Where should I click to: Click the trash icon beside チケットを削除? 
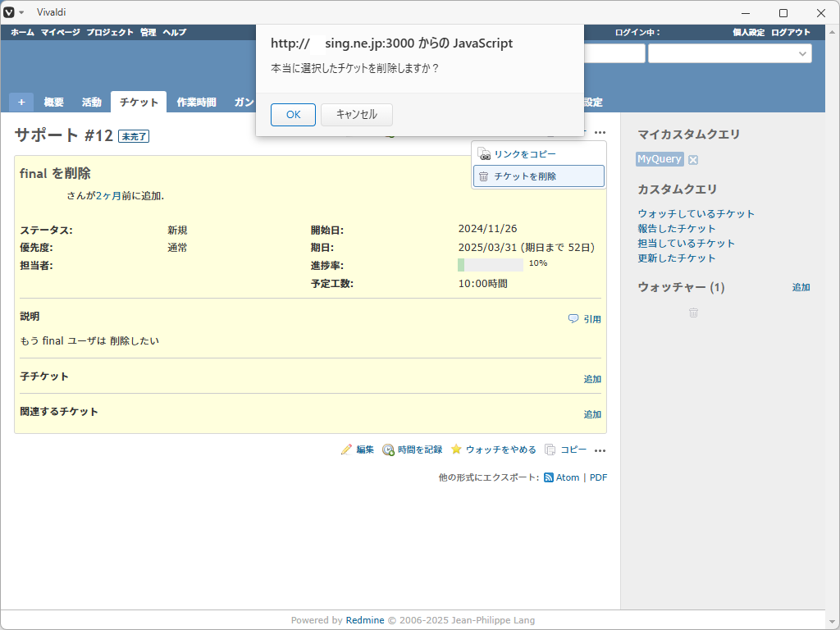tap(483, 176)
